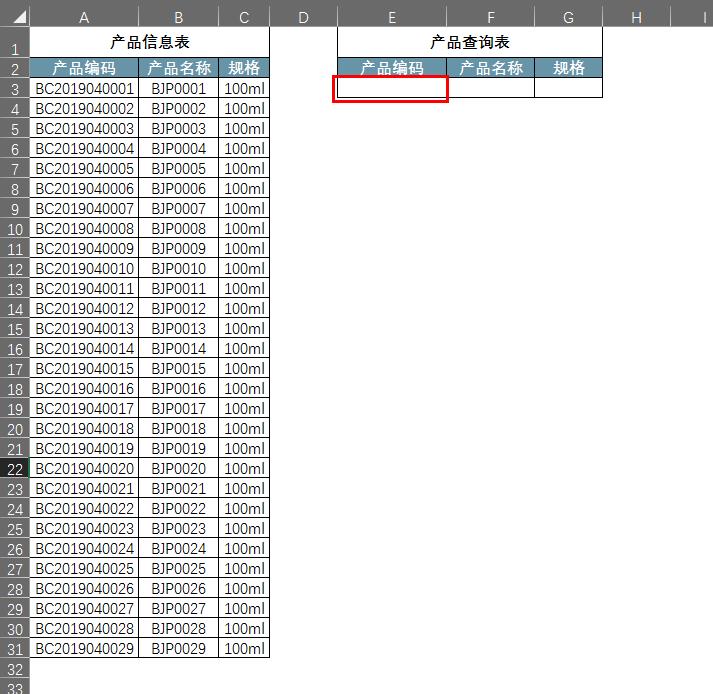
Task: Select cell BC2019040026
Action: tap(84, 588)
